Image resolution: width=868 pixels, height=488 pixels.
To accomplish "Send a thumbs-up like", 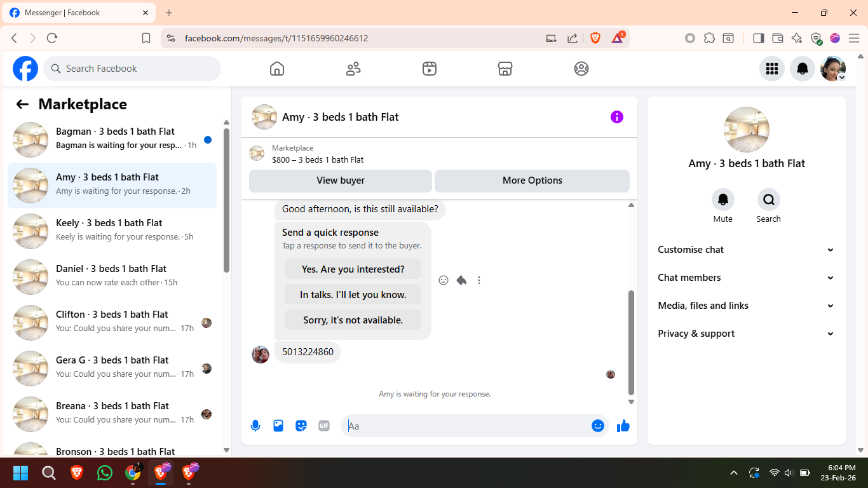I will point(623,426).
